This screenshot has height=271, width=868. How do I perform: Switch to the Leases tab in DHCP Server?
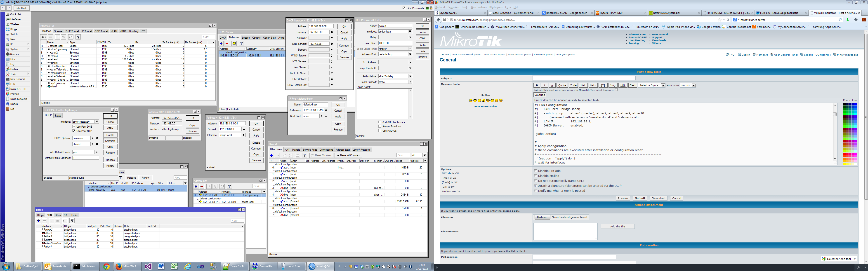pyautogui.click(x=246, y=38)
